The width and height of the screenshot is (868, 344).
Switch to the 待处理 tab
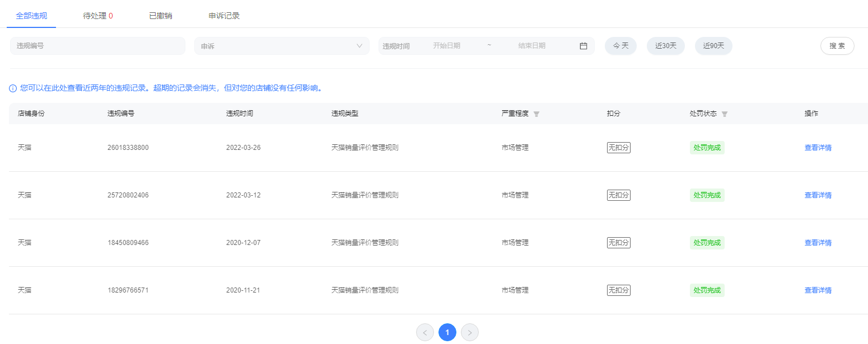[x=98, y=16]
